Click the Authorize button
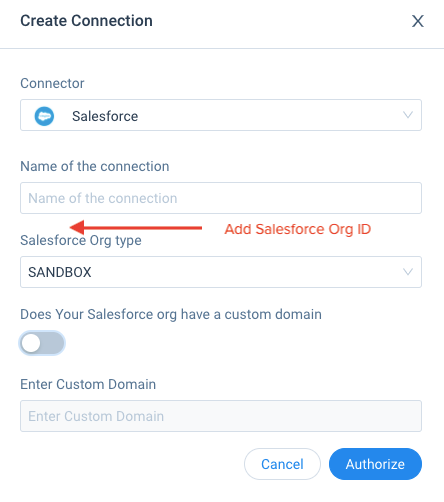 (x=375, y=464)
